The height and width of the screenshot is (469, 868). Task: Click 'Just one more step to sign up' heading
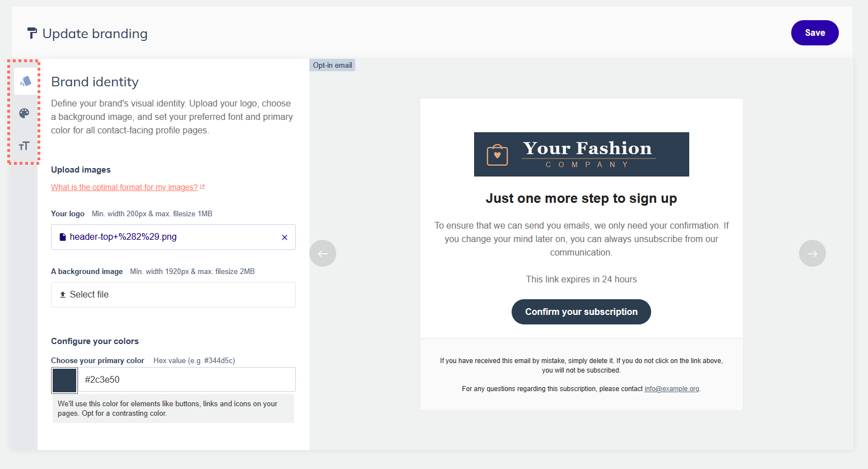coord(581,198)
